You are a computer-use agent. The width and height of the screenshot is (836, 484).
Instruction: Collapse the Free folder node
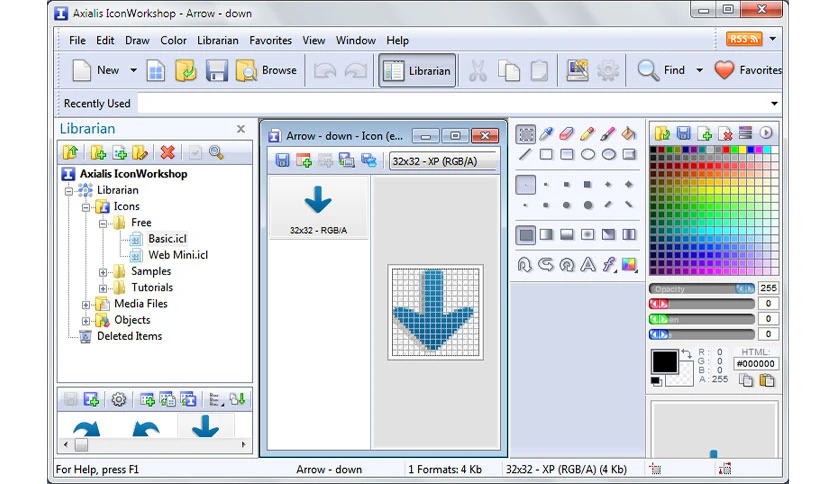click(x=103, y=223)
